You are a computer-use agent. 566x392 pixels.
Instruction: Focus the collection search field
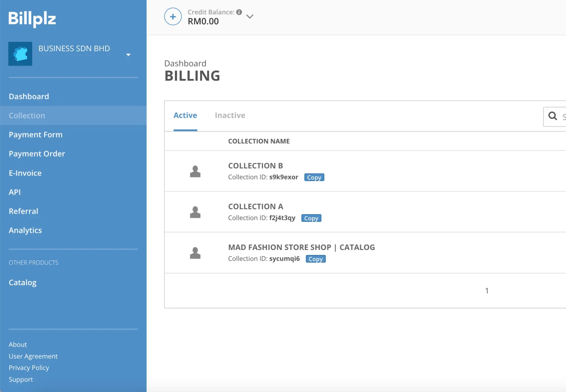[555, 117]
